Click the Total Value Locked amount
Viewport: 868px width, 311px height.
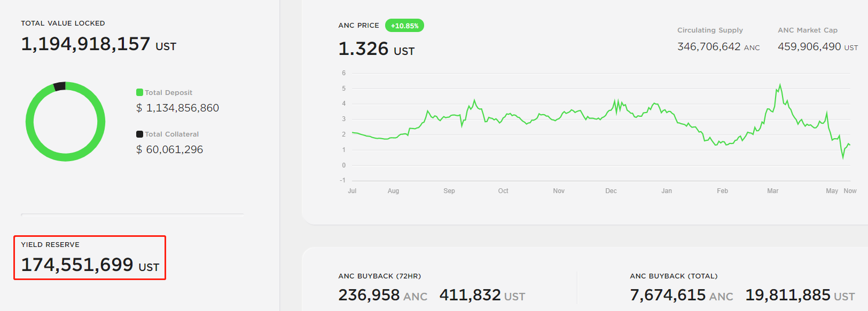[98, 44]
